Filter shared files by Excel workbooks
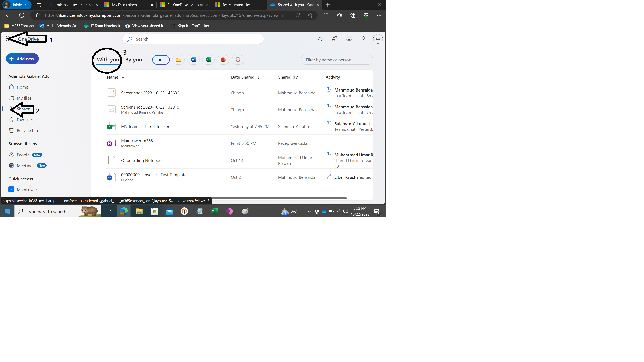 click(x=208, y=60)
